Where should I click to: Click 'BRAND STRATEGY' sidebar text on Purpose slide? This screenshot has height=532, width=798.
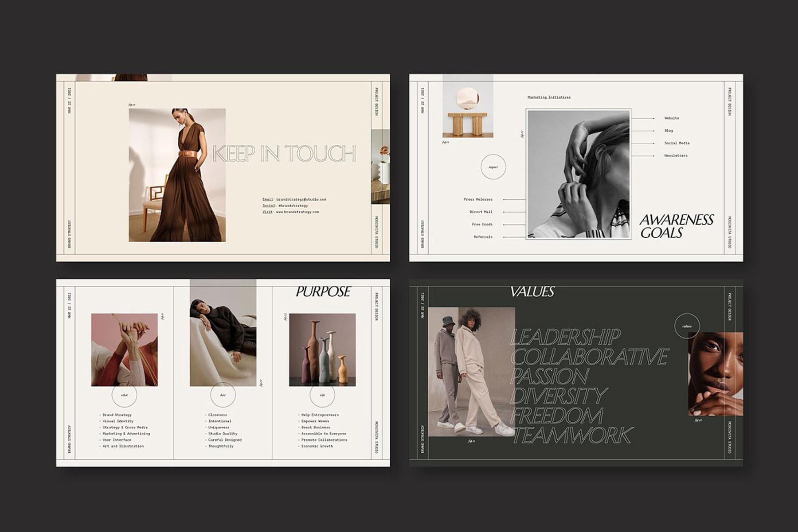pyautogui.click(x=69, y=439)
